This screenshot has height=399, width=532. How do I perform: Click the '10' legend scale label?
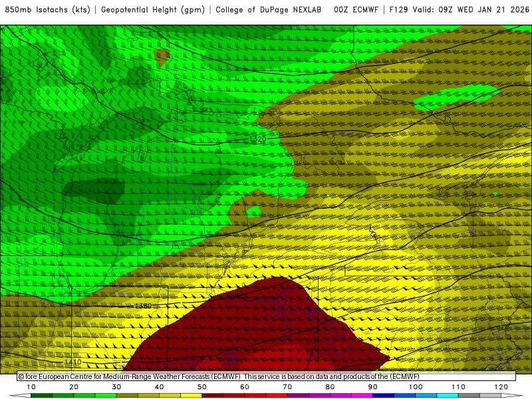[31, 387]
